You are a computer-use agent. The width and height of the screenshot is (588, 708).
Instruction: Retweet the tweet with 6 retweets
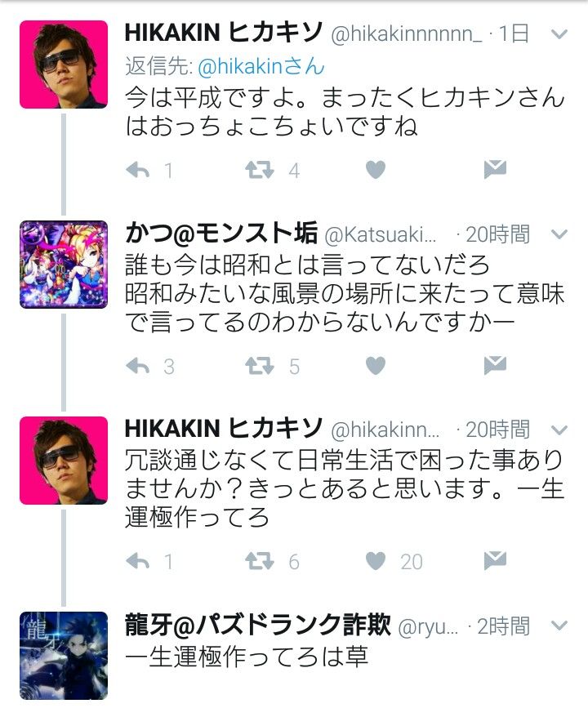[x=259, y=561]
